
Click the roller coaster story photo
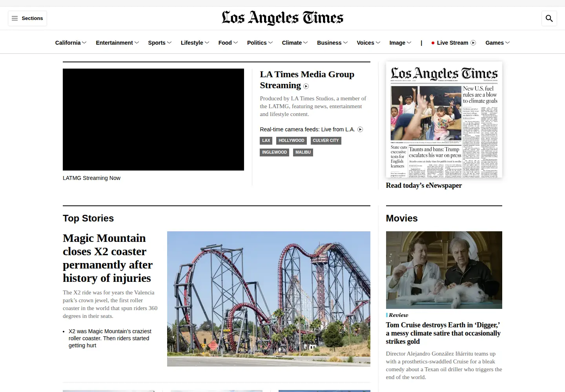[x=269, y=299]
